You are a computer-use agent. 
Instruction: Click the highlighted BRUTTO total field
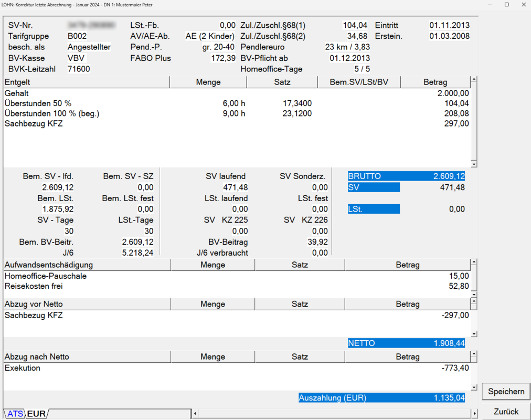coord(406,176)
